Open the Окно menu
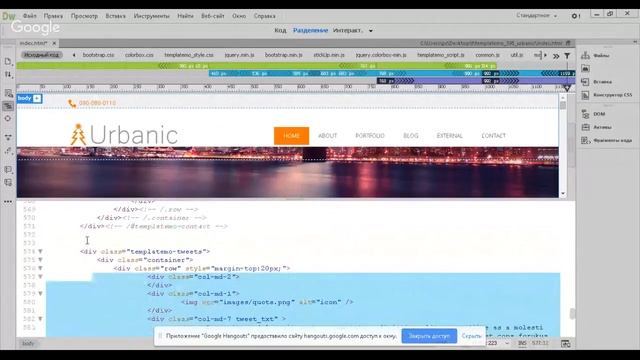 point(239,16)
